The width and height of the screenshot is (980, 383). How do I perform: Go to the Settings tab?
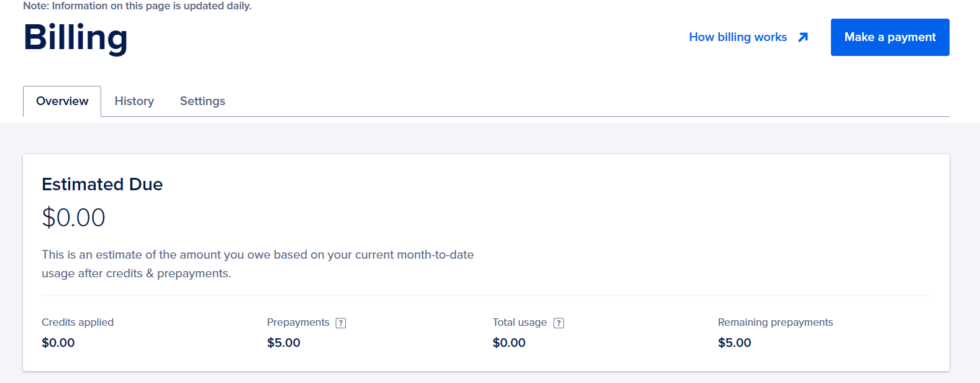(202, 101)
